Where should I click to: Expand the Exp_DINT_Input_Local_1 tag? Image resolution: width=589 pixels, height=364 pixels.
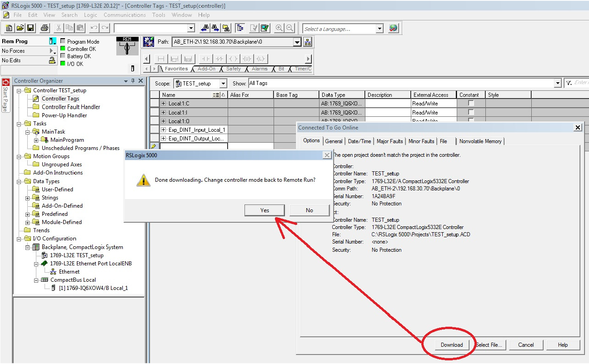[164, 130]
